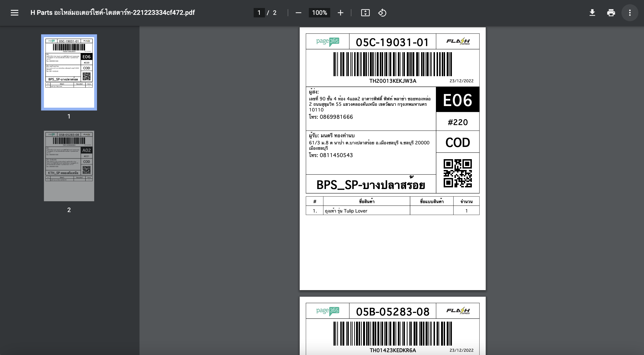This screenshot has width=644, height=355.
Task: Click the fit to page icon
Action: point(365,13)
